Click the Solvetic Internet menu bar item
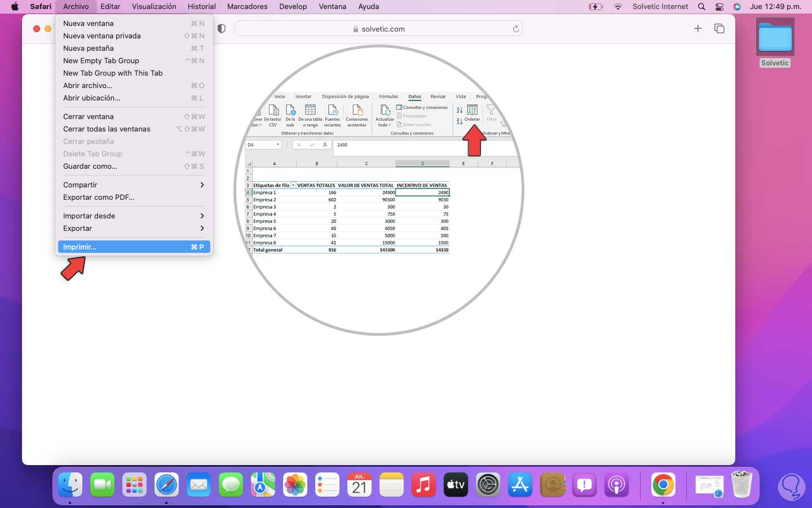The height and width of the screenshot is (508, 812). 660,7
